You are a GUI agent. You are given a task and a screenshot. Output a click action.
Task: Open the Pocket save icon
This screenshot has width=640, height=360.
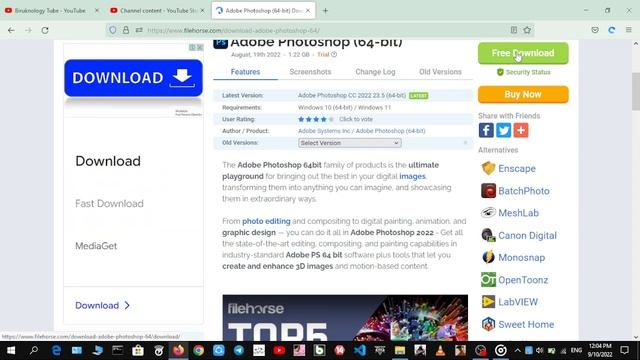[595, 30]
